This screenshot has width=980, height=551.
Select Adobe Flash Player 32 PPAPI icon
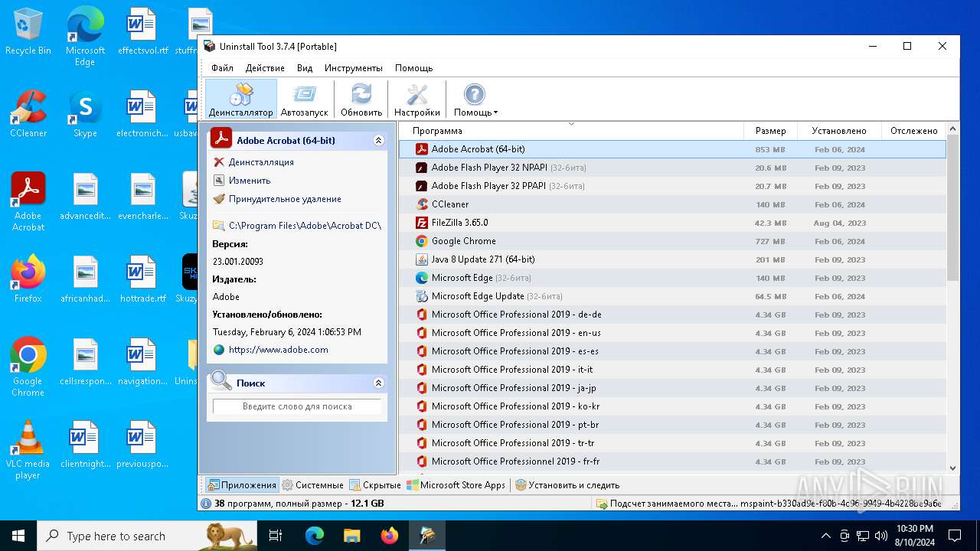pos(421,186)
